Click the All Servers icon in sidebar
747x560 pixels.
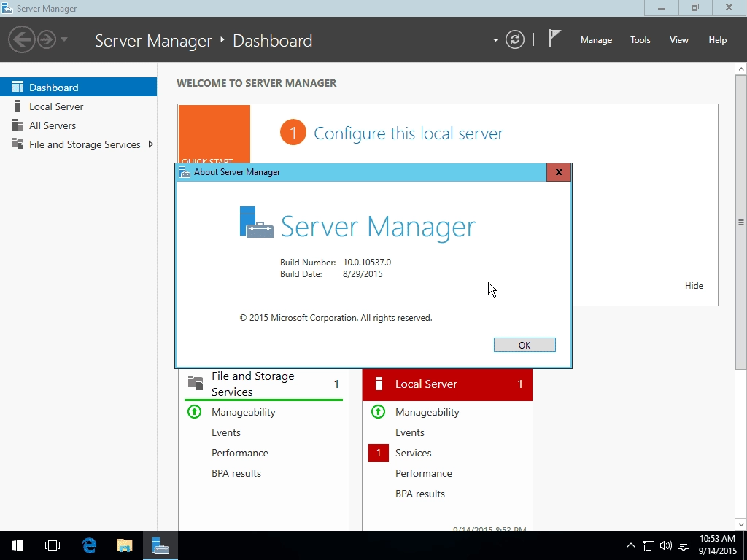coord(18,125)
